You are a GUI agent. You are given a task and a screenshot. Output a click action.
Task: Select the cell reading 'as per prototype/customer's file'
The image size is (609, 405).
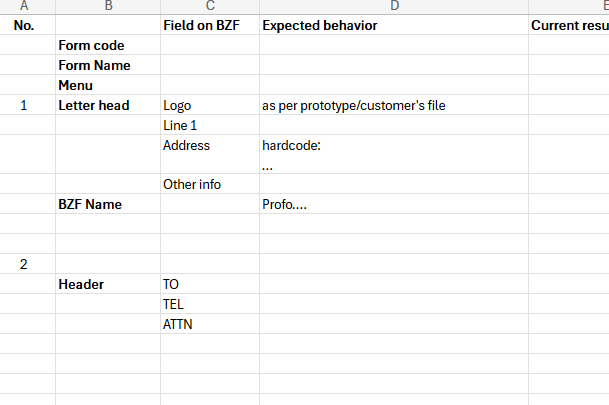(x=394, y=105)
